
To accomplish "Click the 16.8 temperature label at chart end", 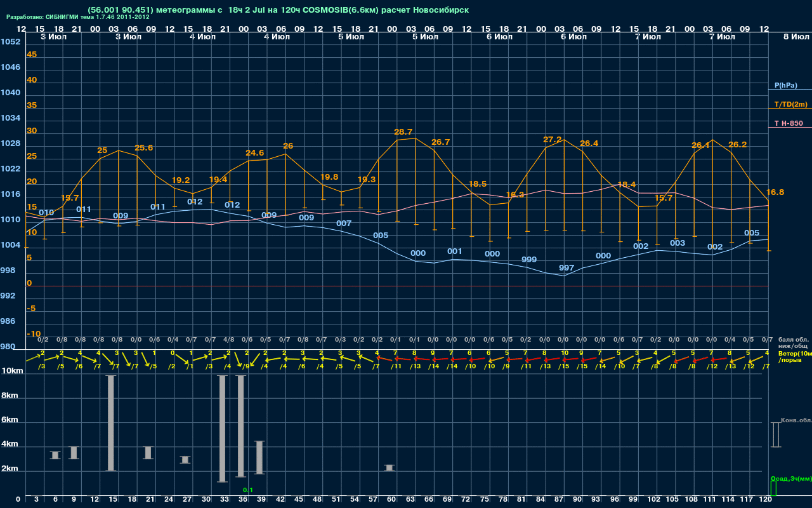I will pos(775,192).
